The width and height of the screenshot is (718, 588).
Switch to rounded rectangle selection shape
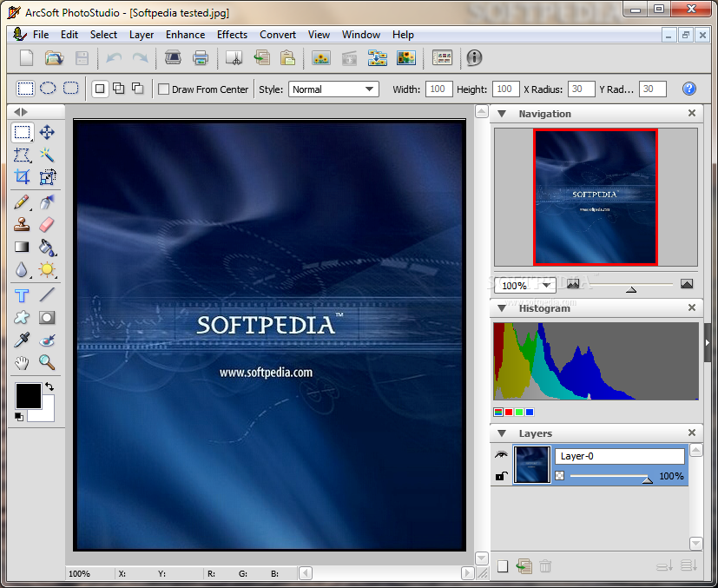pos(70,89)
